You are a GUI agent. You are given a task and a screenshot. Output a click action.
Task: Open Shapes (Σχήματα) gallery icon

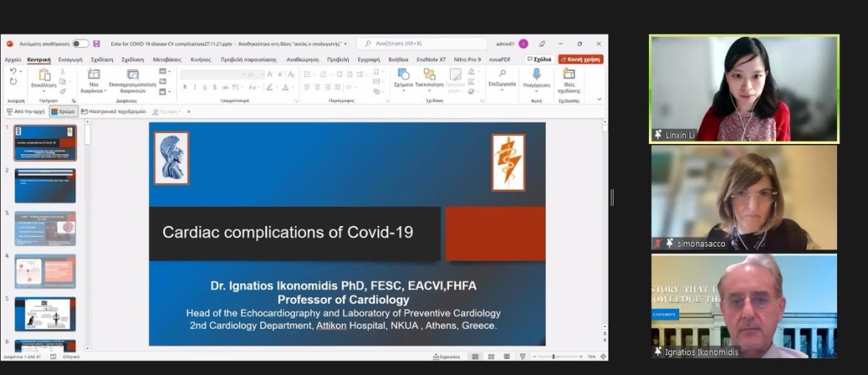pyautogui.click(x=403, y=74)
